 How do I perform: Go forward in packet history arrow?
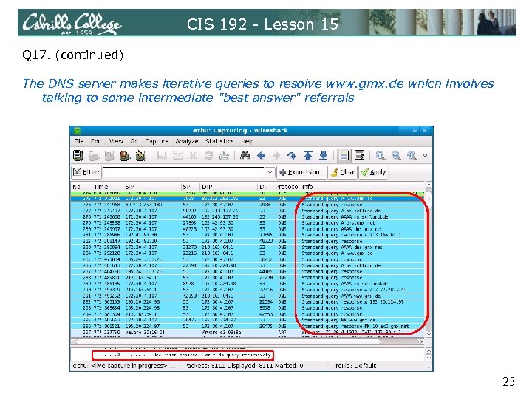click(276, 156)
